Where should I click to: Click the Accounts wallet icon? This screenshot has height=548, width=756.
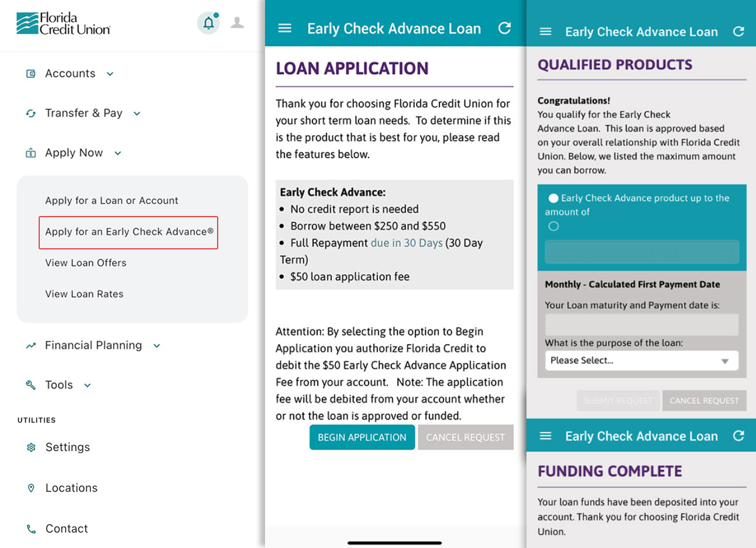tap(31, 74)
